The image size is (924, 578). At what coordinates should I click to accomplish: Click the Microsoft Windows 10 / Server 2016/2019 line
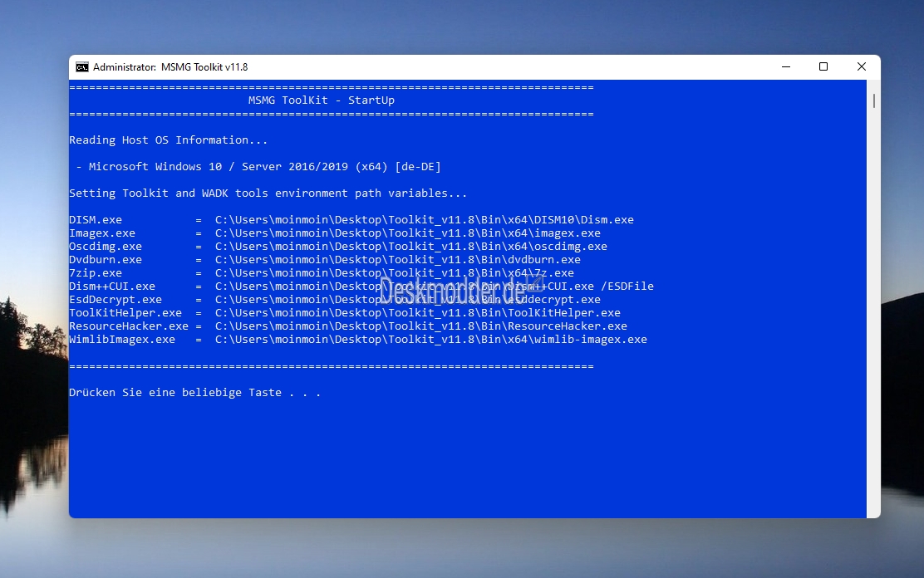pos(258,167)
